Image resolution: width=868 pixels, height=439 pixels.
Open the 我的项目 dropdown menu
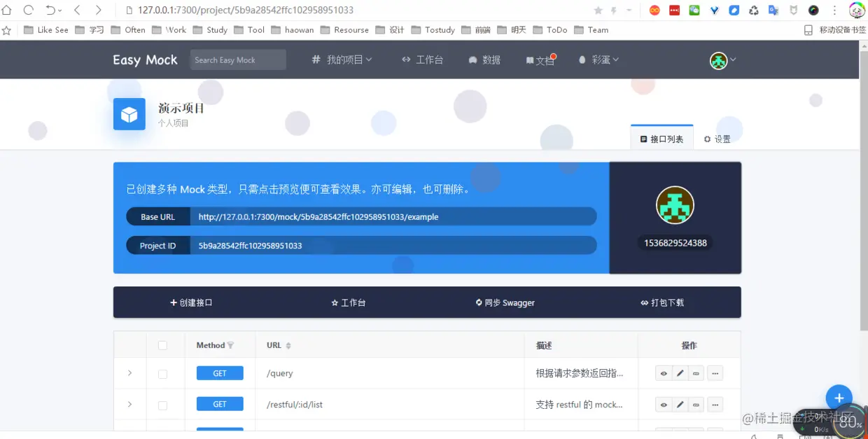[342, 60]
